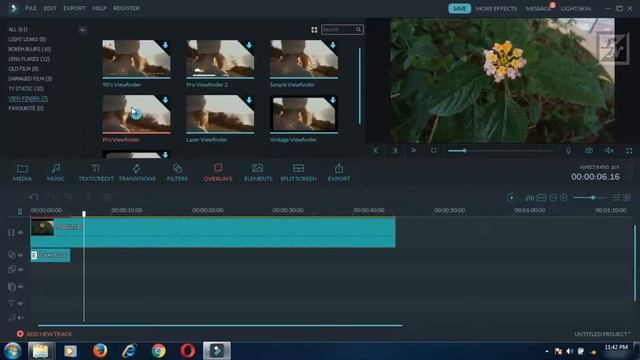
Task: Zoom out the timeline
Action: tap(553, 198)
